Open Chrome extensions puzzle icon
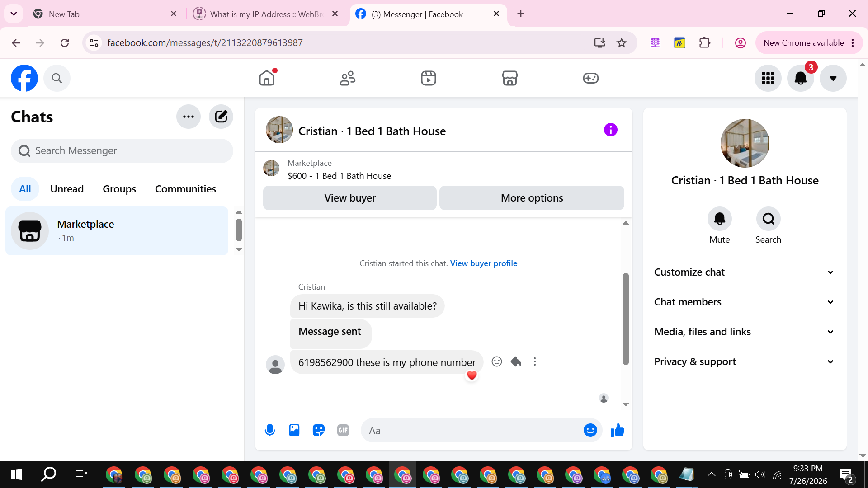Image resolution: width=868 pixels, height=488 pixels. [705, 43]
